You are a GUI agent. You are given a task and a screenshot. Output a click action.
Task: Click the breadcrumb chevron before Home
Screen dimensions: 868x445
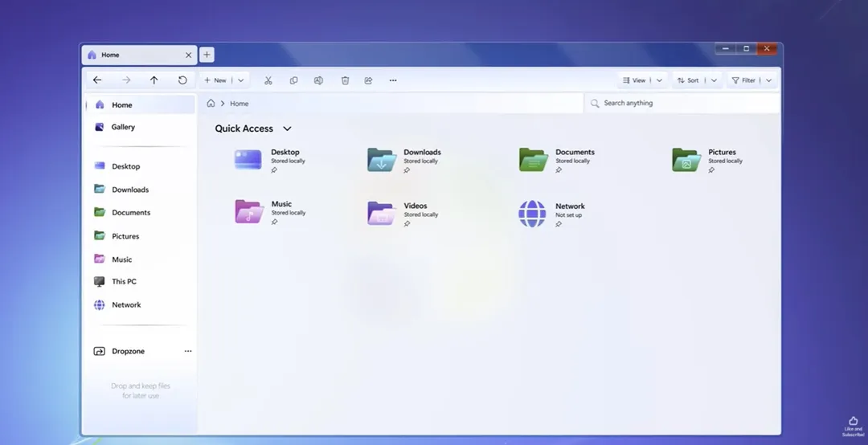point(223,104)
